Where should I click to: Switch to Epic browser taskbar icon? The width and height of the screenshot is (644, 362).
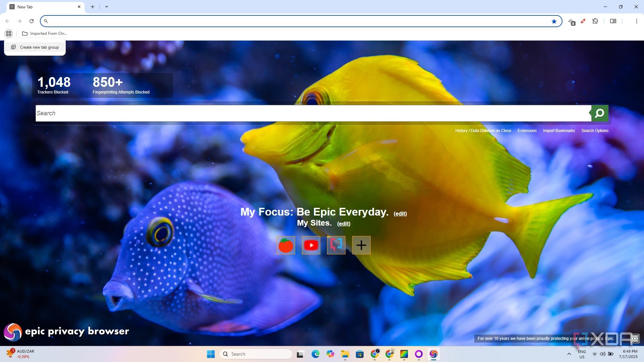click(433, 354)
